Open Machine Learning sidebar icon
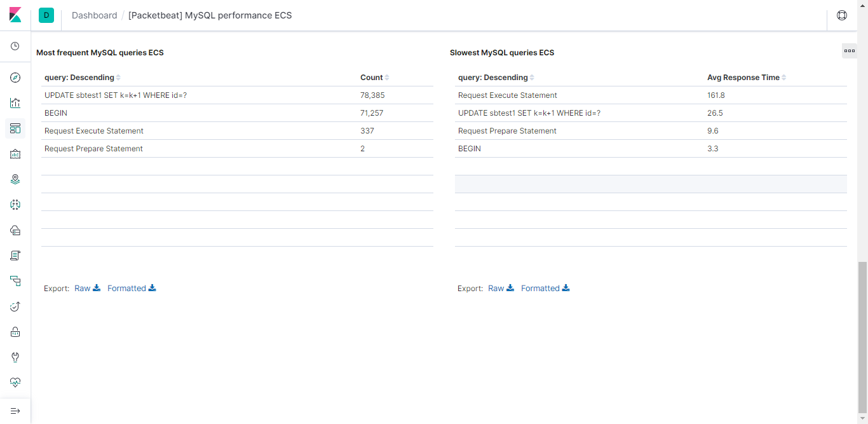This screenshot has height=424, width=868. [15, 205]
